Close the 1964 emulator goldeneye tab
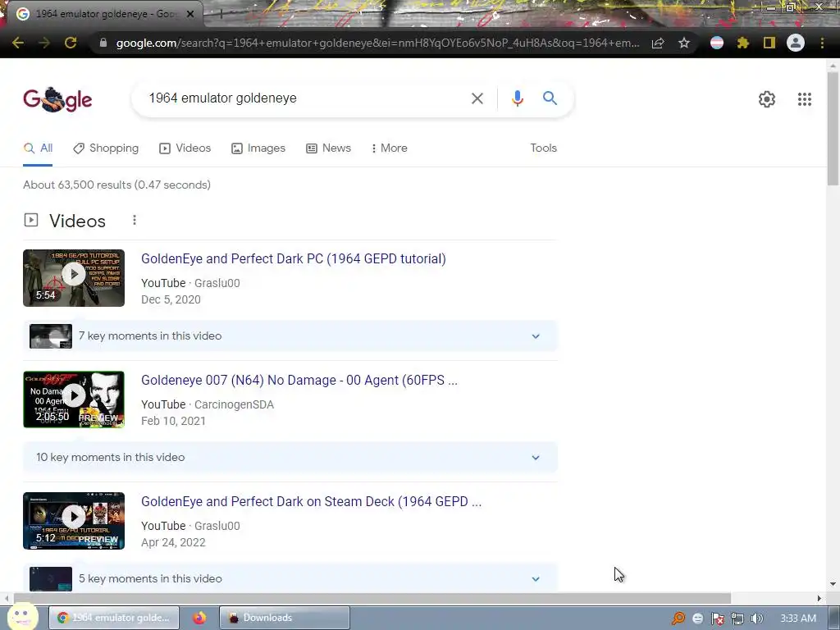 pos(190,14)
